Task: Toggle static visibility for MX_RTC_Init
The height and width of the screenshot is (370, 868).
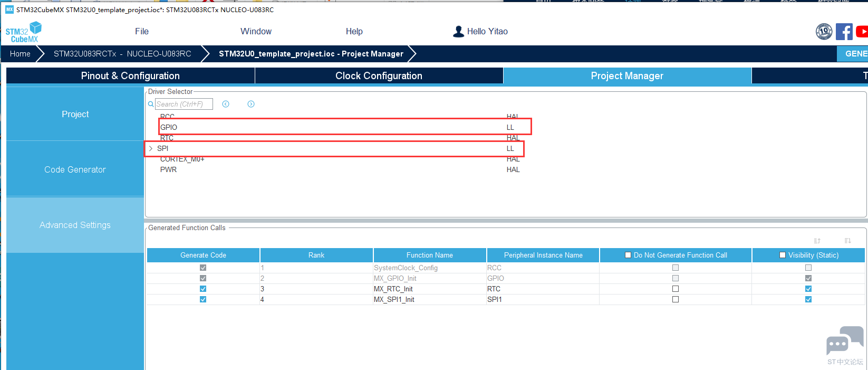Action: [x=808, y=289]
